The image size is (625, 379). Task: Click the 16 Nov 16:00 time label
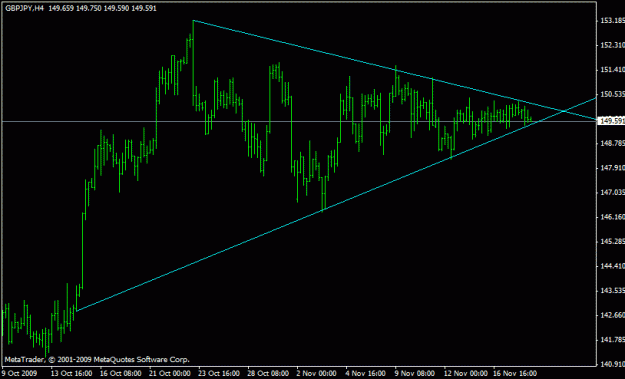pos(515,373)
